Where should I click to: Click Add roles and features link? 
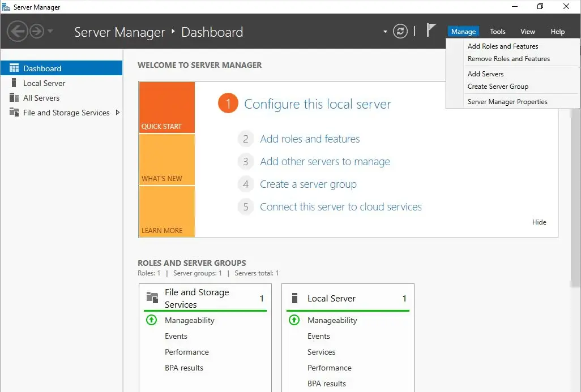click(x=310, y=139)
